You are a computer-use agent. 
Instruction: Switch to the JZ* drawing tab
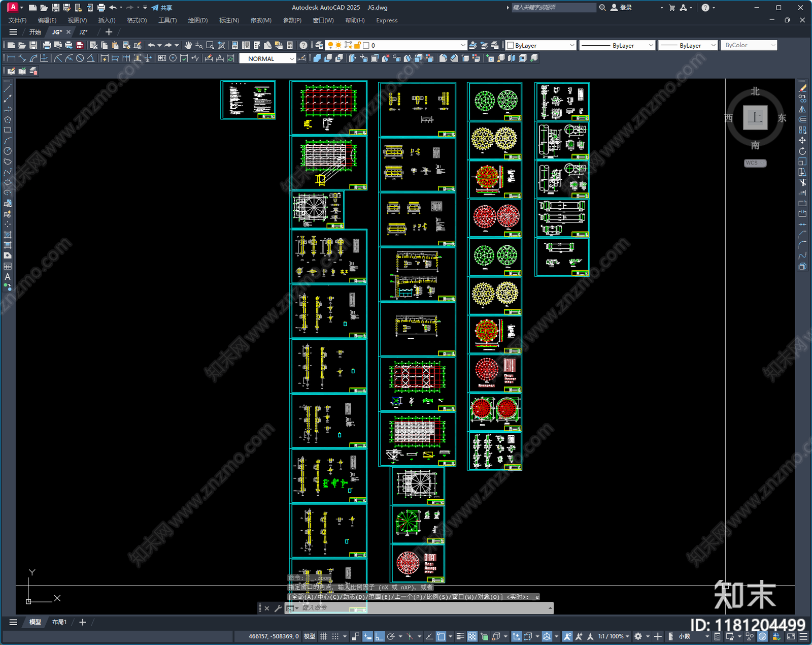[x=83, y=32]
